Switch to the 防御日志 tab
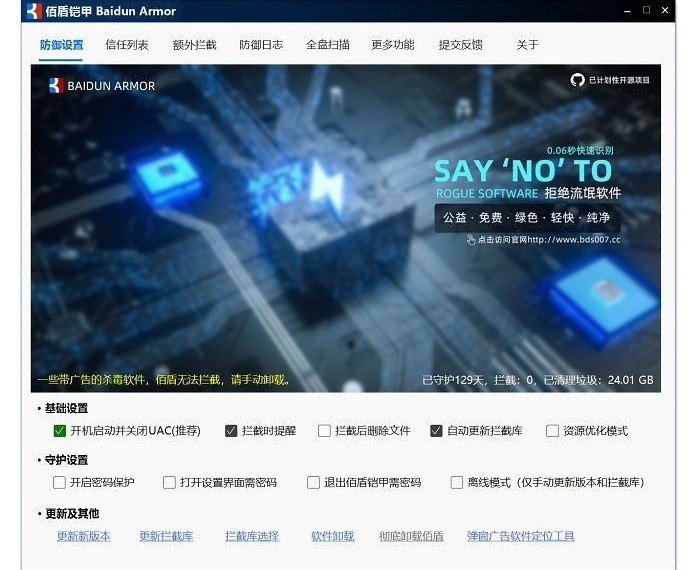Image resolution: width=700 pixels, height=570 pixels. (x=261, y=45)
